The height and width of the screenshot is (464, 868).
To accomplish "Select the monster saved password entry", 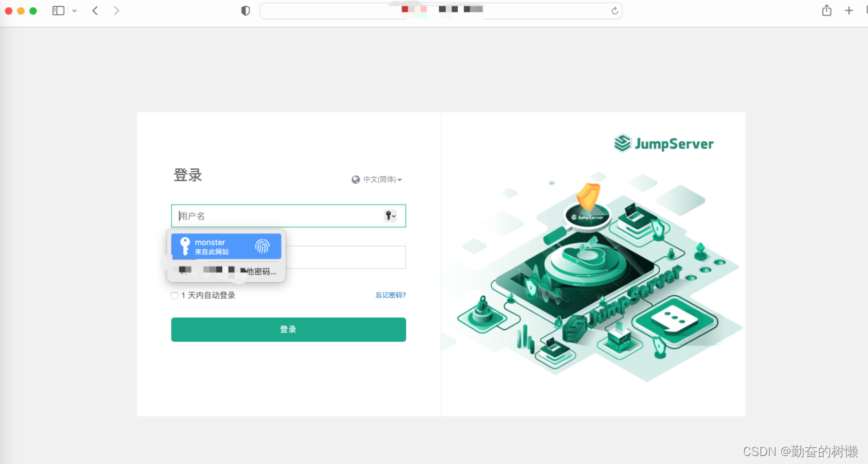I will pos(226,246).
